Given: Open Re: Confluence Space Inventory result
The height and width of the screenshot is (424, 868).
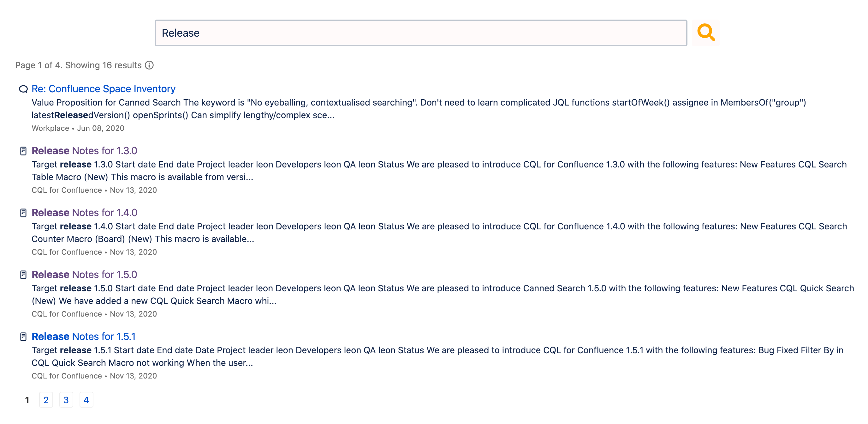Looking at the screenshot, I should [104, 89].
